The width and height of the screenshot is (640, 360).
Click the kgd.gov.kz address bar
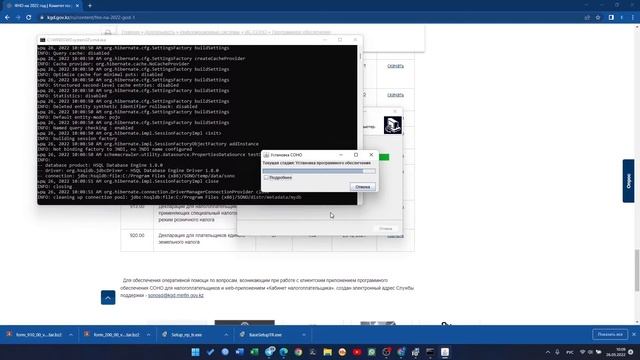click(x=306, y=18)
